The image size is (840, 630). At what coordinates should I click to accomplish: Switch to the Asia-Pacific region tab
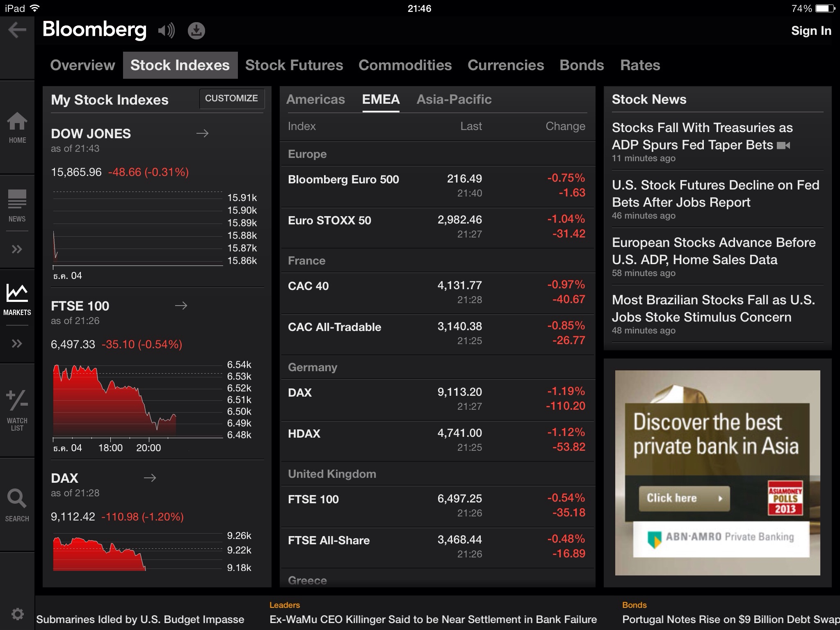pos(454,99)
